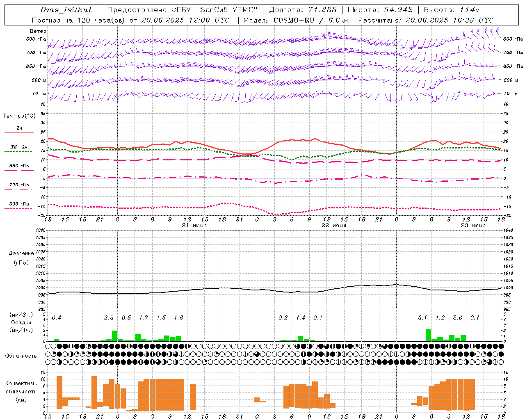This screenshot has height=420, width=525.
Task: Click the 2.1 precipitation amount value
Action: 422,317
